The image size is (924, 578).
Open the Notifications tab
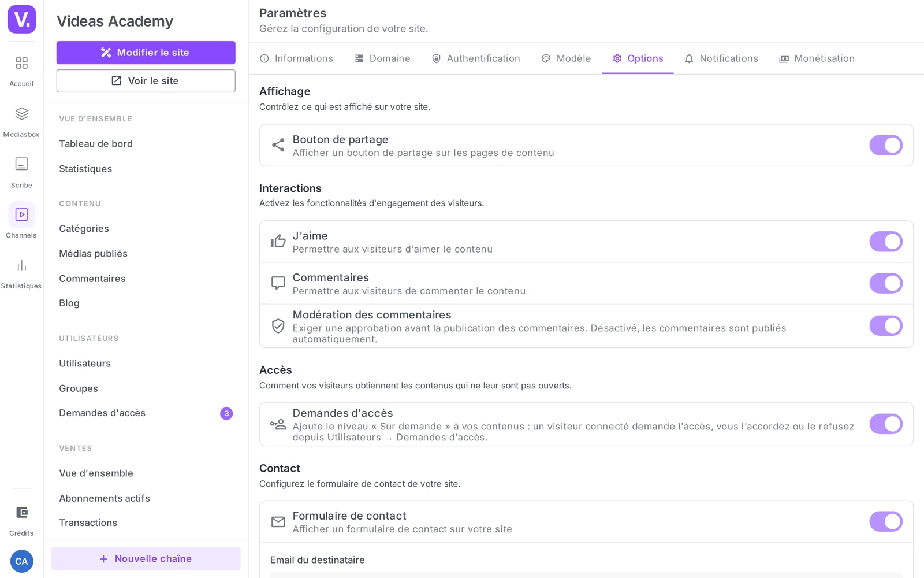tap(721, 58)
